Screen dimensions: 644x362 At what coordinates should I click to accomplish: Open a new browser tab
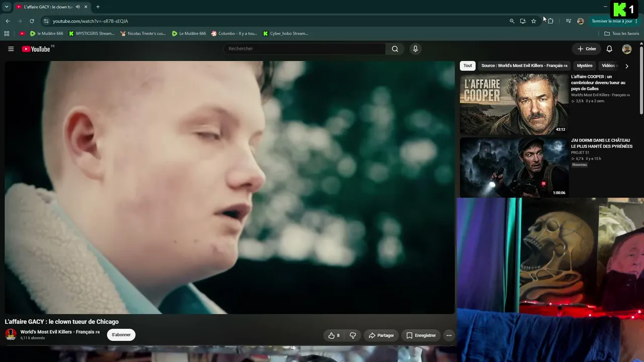(98, 7)
